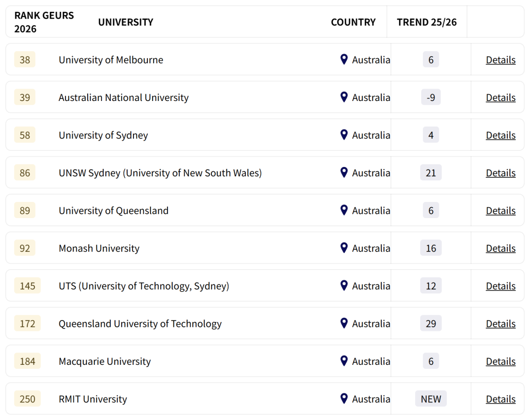Open Details for UTS row

[x=500, y=286]
